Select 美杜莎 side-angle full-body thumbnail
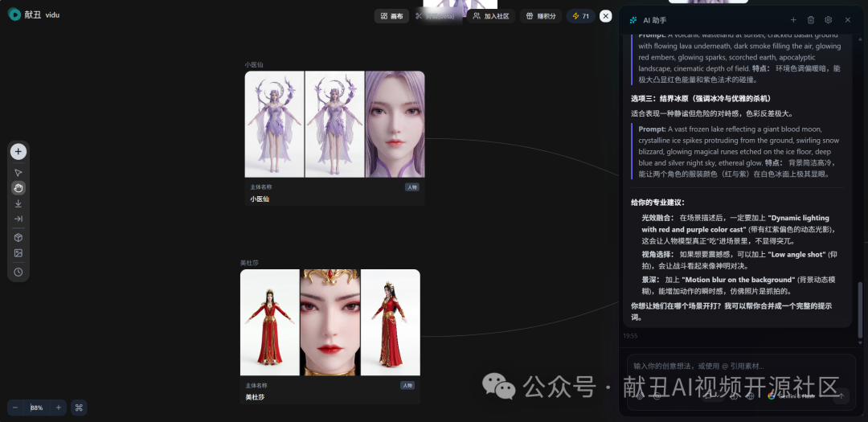Viewport: 868px width, 422px height. 391,322
